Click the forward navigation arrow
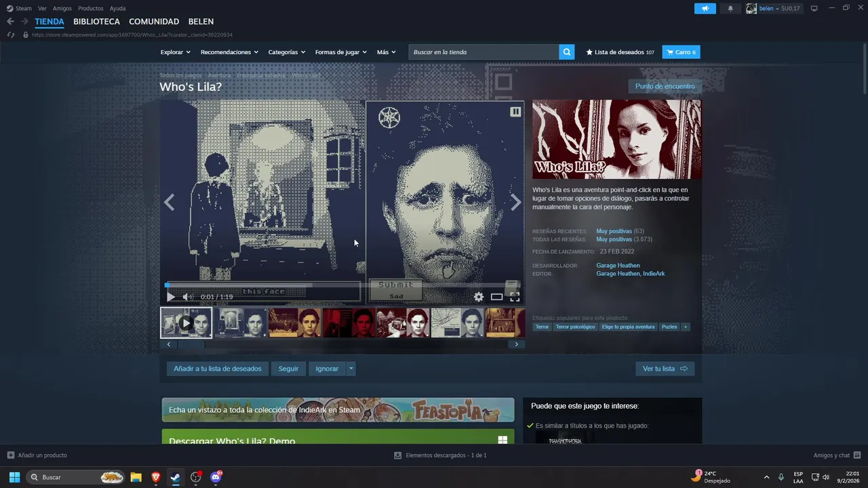The height and width of the screenshot is (488, 868). point(25,22)
